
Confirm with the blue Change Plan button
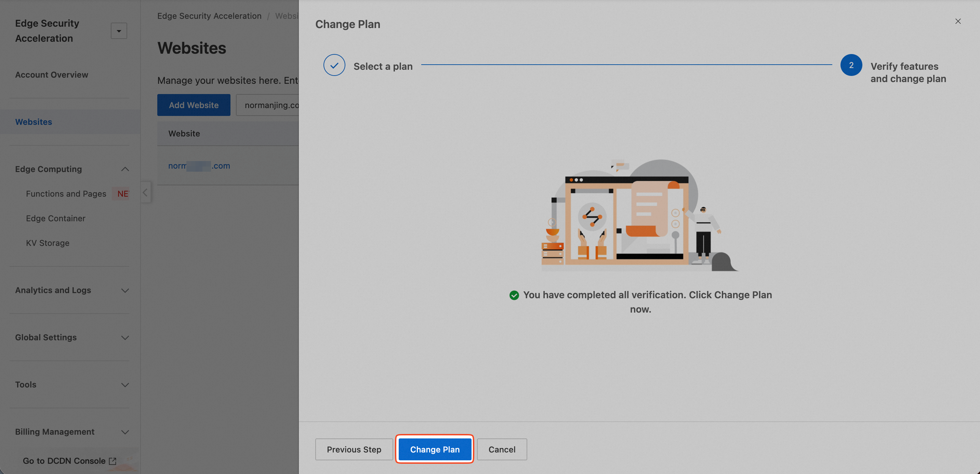[435, 449]
